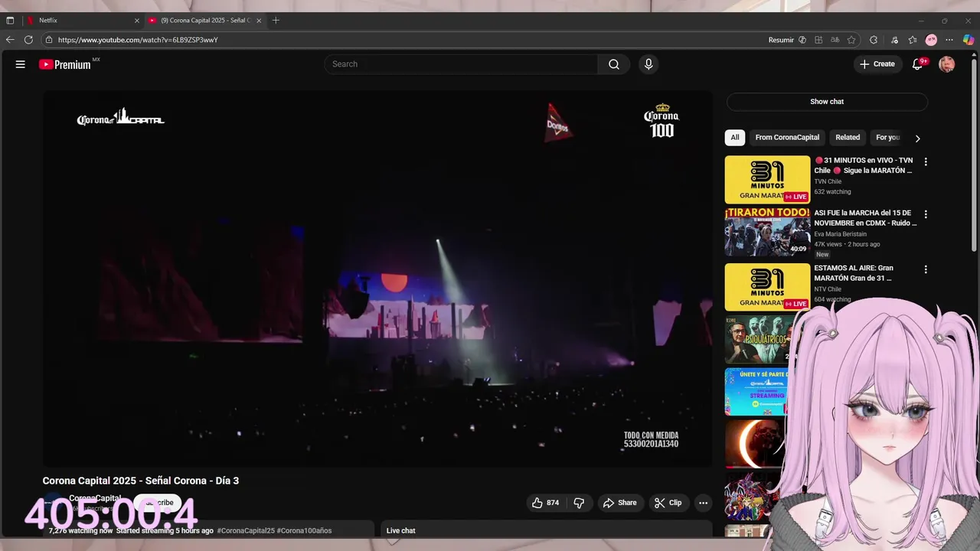The height and width of the screenshot is (551, 980).
Task: Select the From CoronaCapital chip
Action: [x=787, y=138]
